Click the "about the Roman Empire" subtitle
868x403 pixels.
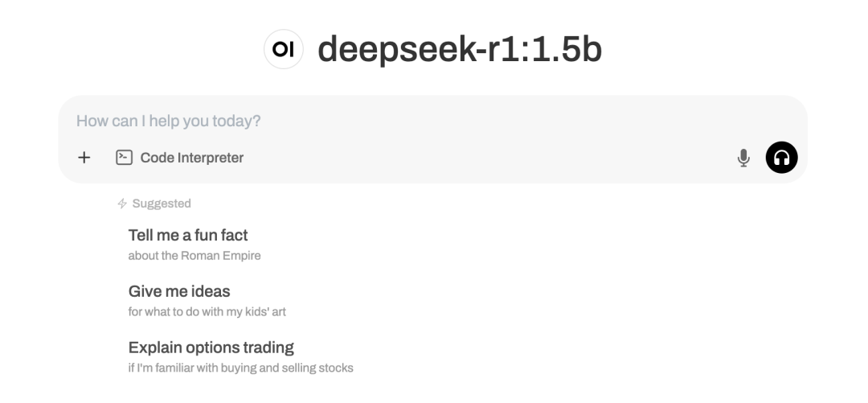tap(194, 256)
